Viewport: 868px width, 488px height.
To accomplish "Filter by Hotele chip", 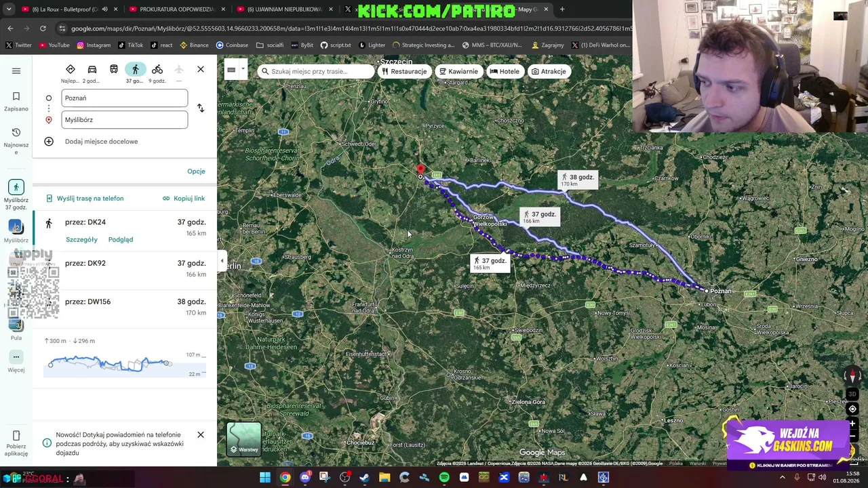I will [x=505, y=71].
